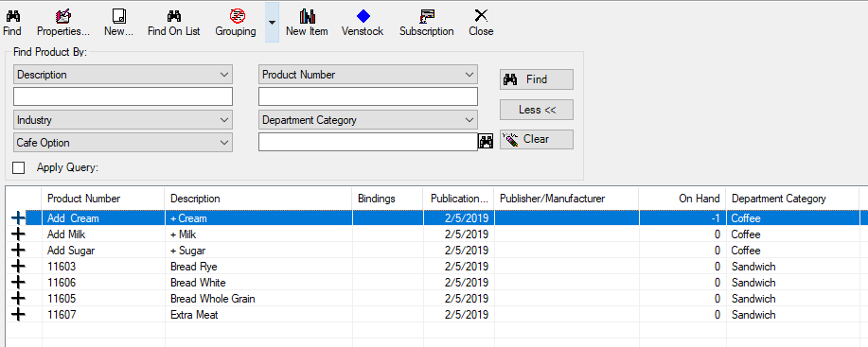Click the Publication... column header

pyautogui.click(x=459, y=199)
